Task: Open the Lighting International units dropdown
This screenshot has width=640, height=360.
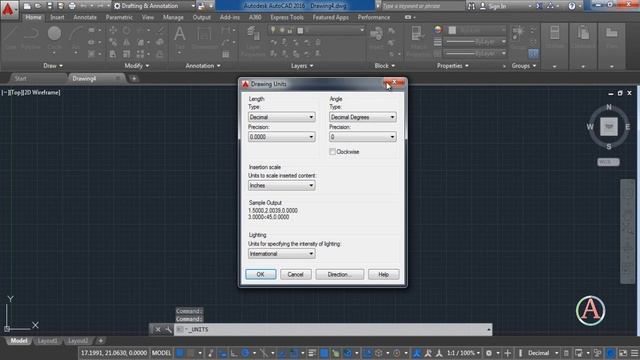Action: (282, 253)
